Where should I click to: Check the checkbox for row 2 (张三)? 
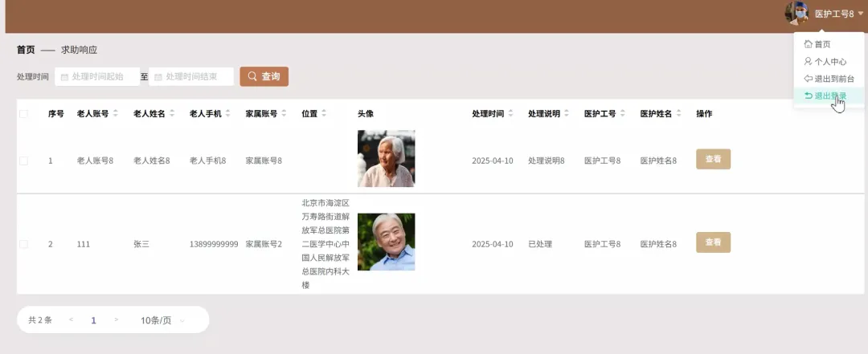pos(23,244)
